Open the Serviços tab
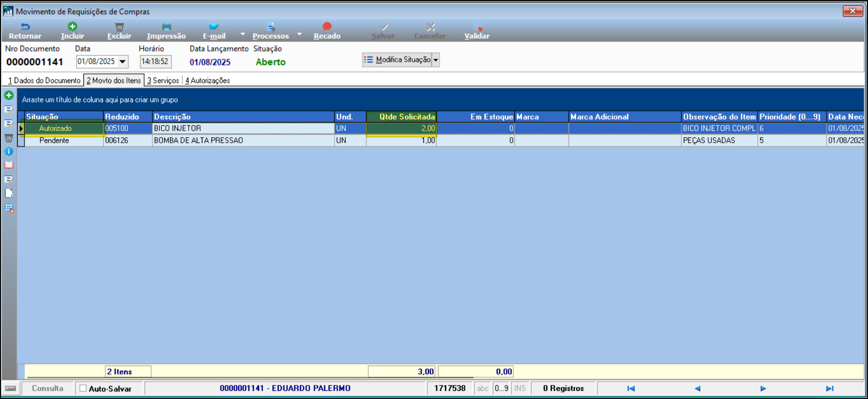The height and width of the screenshot is (399, 868). pyautogui.click(x=163, y=81)
